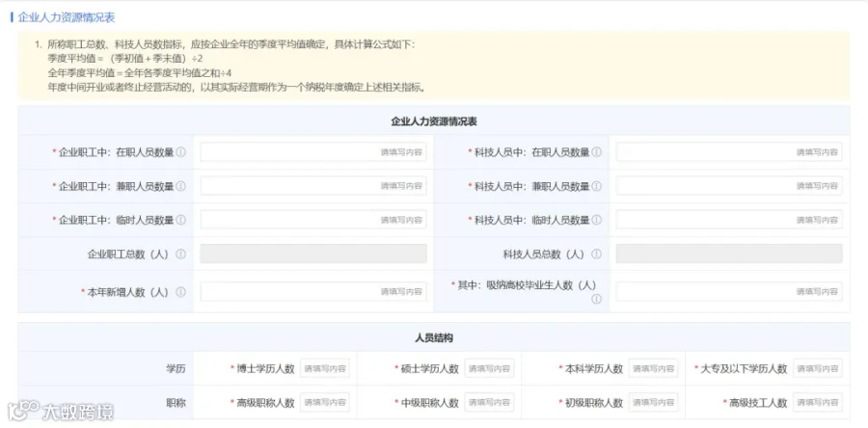
Task: Click info icon beside 本年新增人数（人）
Action: click(x=181, y=292)
